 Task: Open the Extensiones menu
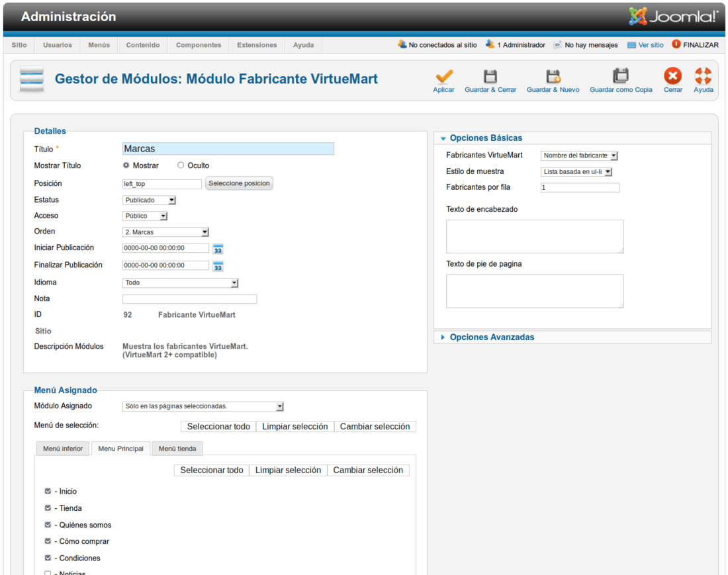(x=257, y=45)
